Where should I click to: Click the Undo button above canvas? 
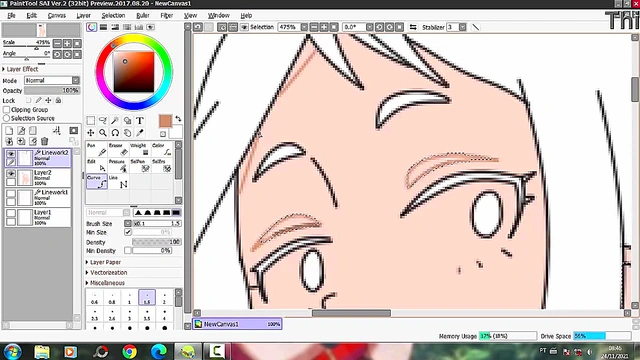(198, 27)
